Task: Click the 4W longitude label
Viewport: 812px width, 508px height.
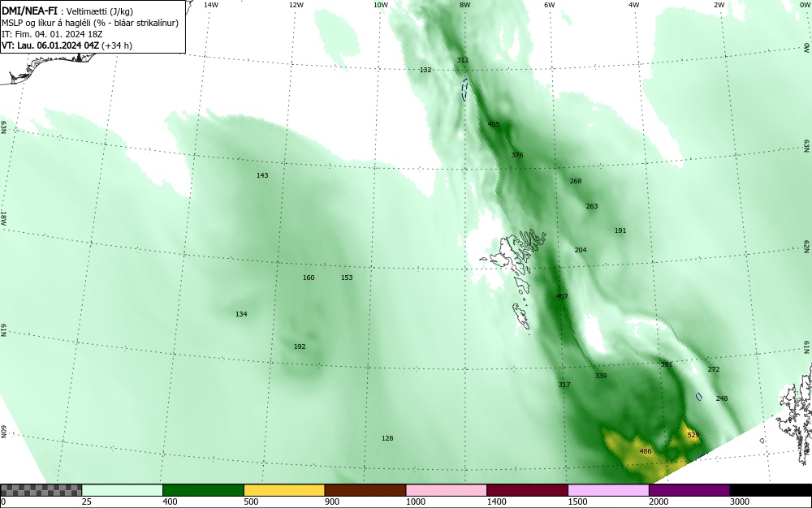Action: point(634,5)
